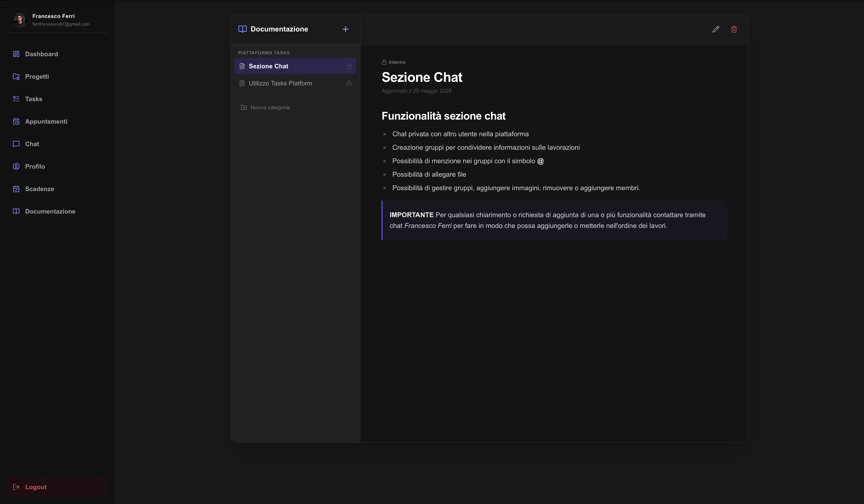Click the Interno visibility label

(394, 62)
